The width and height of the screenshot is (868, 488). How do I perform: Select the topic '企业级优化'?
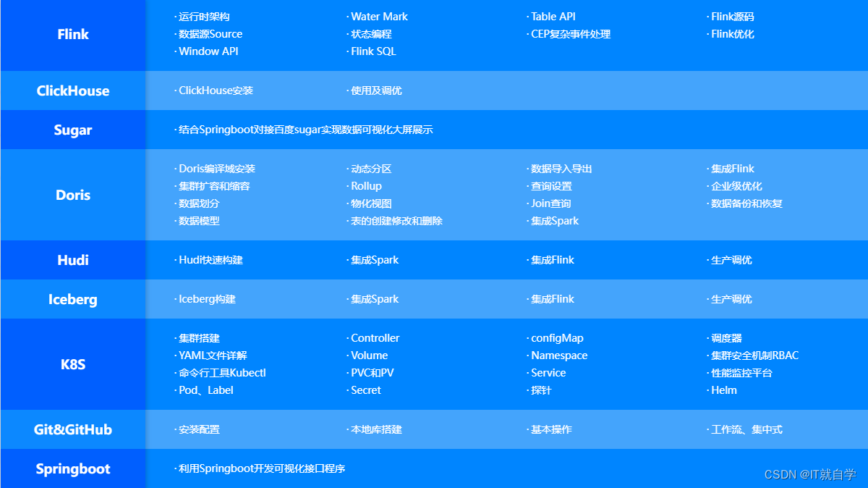click(736, 186)
